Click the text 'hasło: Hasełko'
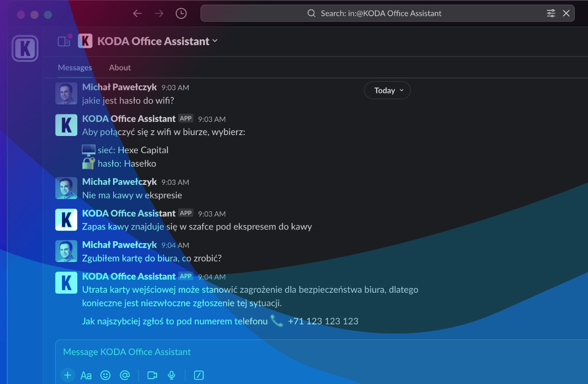 click(127, 164)
